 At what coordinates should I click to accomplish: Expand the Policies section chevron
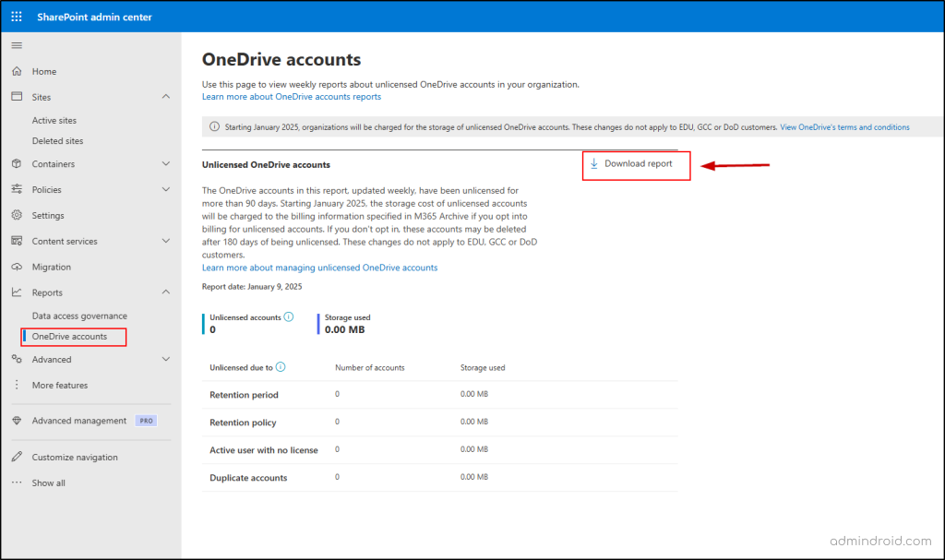[166, 189]
